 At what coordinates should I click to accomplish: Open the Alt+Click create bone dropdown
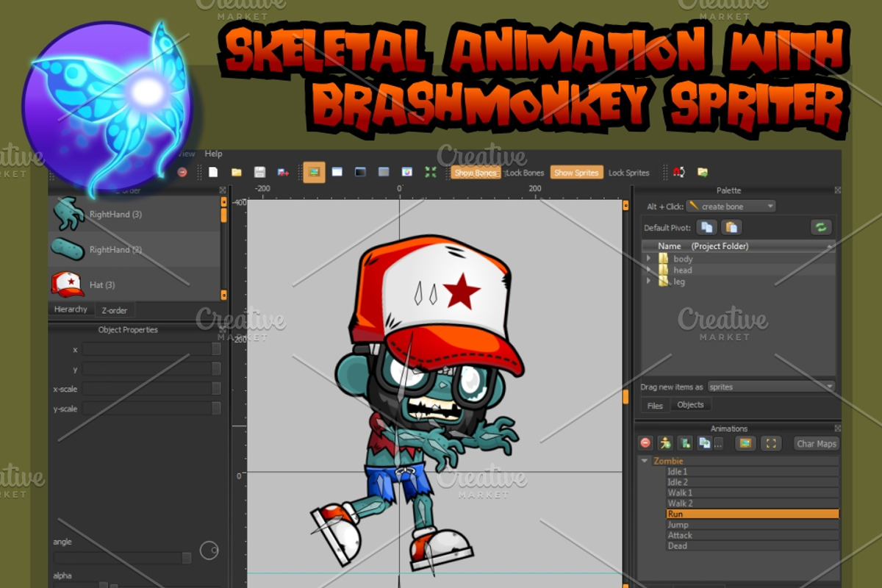point(731,207)
